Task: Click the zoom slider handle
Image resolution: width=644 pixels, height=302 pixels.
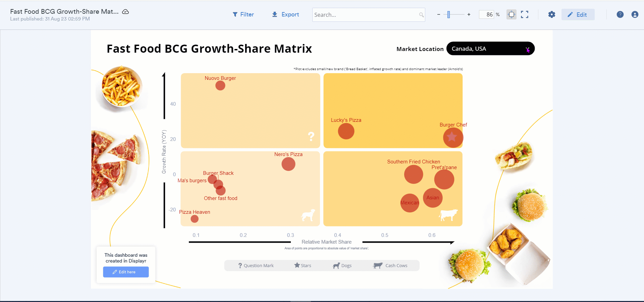Action: (448, 14)
